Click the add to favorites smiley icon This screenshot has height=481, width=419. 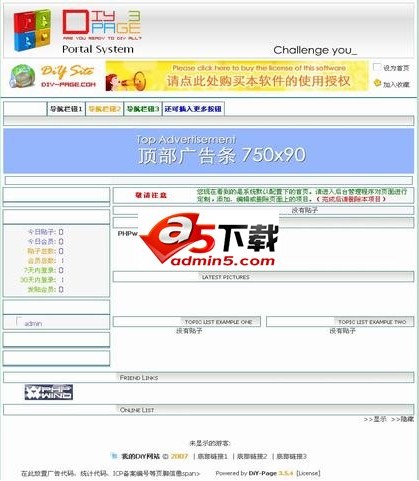coord(377,83)
